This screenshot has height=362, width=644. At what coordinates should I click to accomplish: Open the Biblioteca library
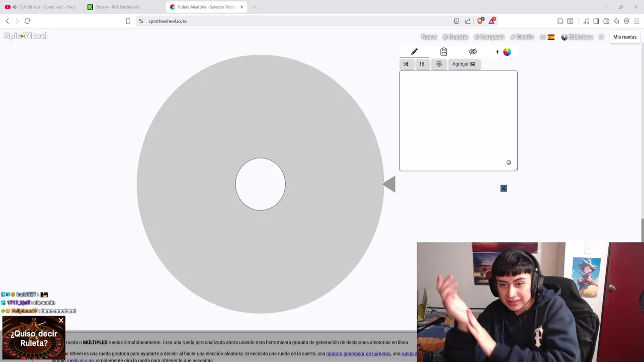[x=577, y=37]
